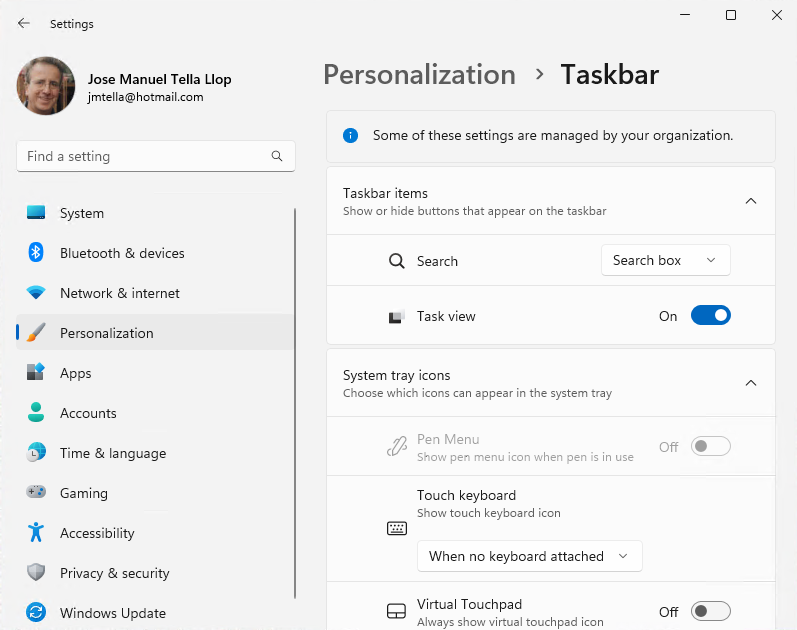This screenshot has width=797, height=630.
Task: Click the System monitor icon in sidebar
Action: (x=36, y=213)
